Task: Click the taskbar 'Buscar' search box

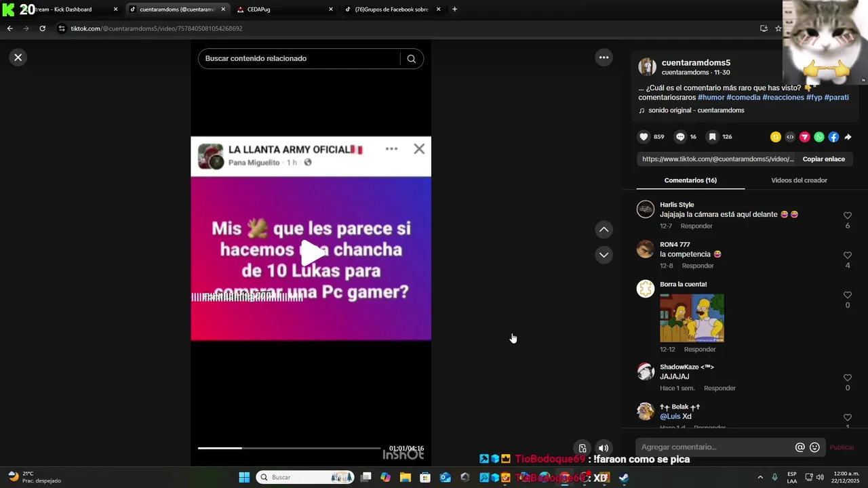Action: tap(305, 477)
